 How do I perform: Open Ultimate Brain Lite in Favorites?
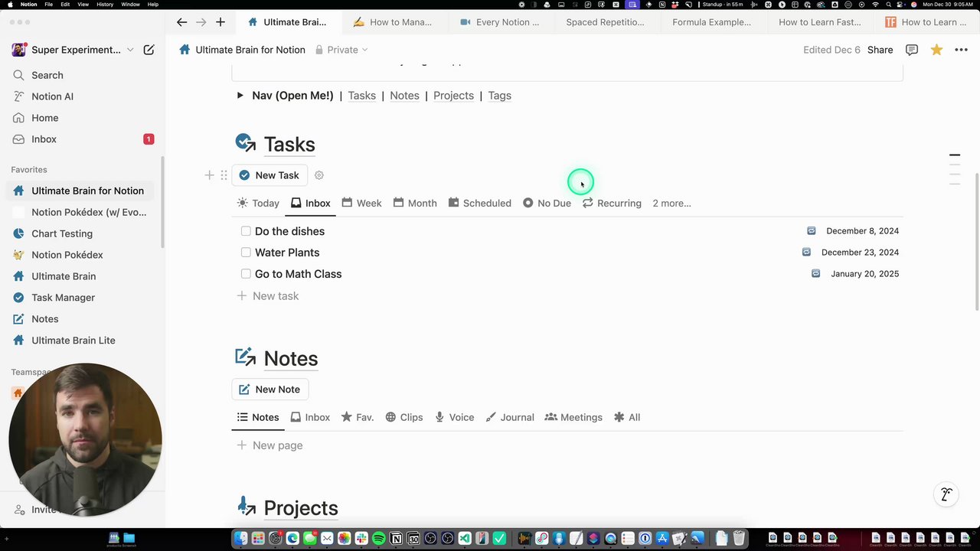[x=81, y=341]
